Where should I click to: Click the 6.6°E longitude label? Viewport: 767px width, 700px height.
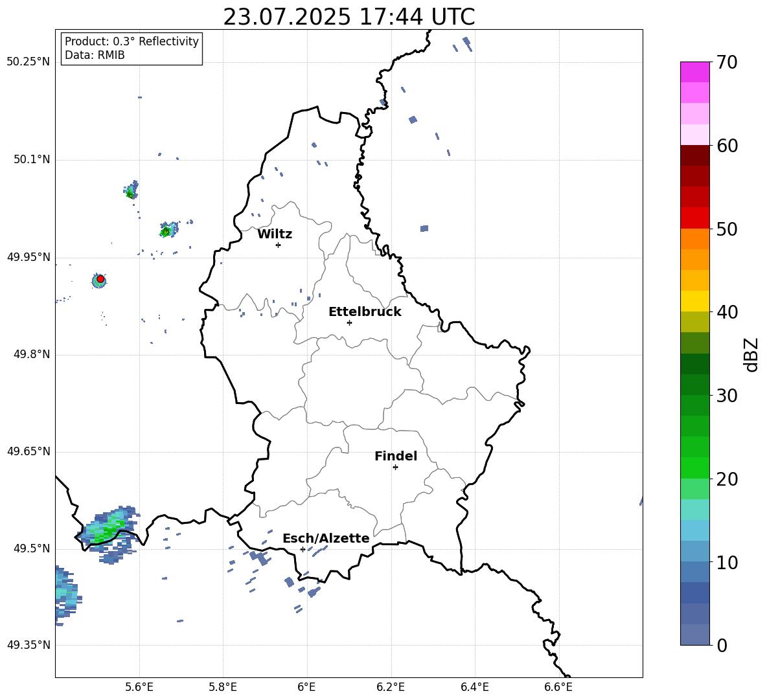[558, 687]
